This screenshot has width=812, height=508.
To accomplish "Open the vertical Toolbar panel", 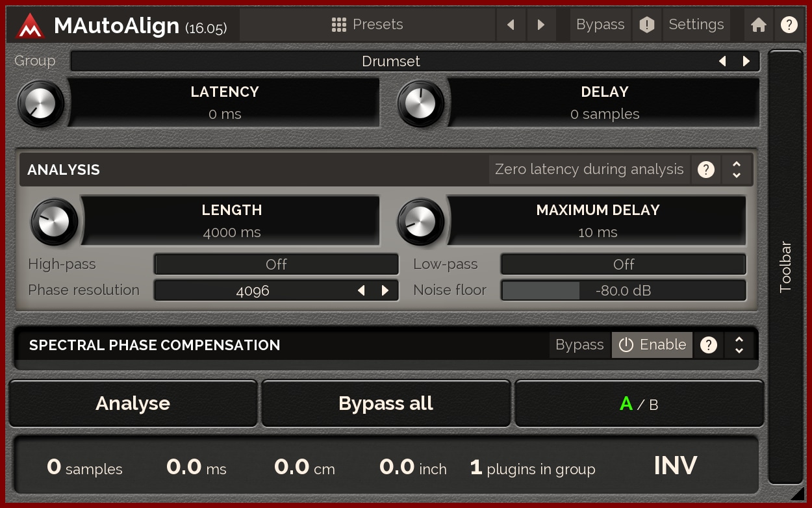I will click(x=785, y=266).
